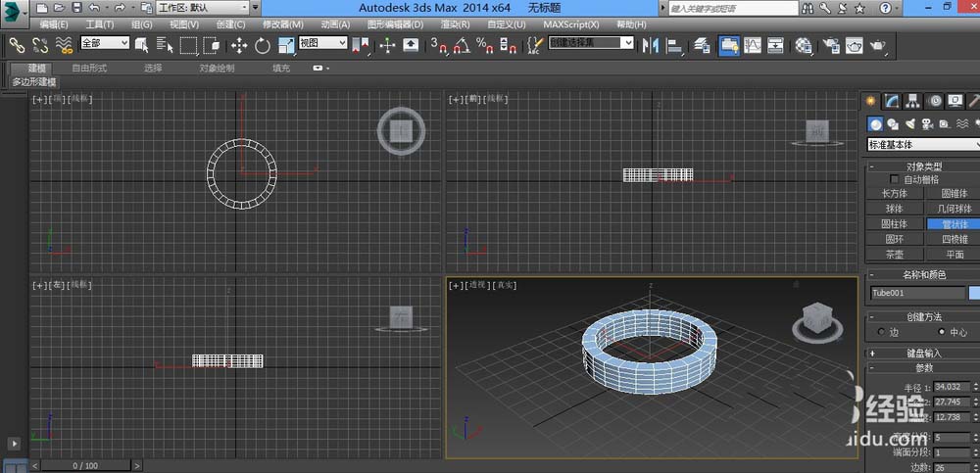Click the New Scene icon in quick access toolbar

[41, 8]
